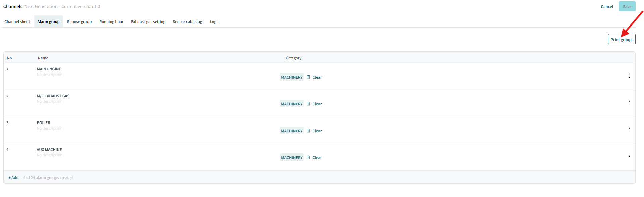Open the kebab menu for AUX MACHINE row
This screenshot has width=644, height=197.
click(x=629, y=157)
